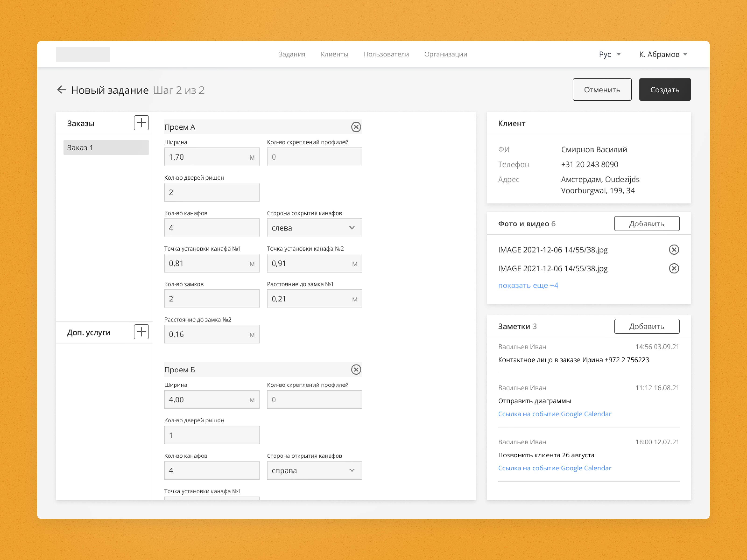Add a new order with Заказы plus icon
Viewport: 747px width, 560px height.
point(141,123)
